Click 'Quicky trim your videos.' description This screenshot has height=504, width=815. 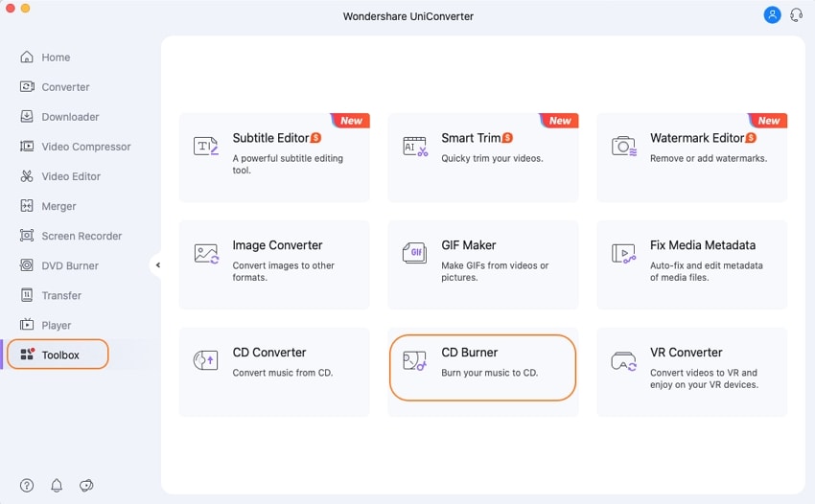492,158
